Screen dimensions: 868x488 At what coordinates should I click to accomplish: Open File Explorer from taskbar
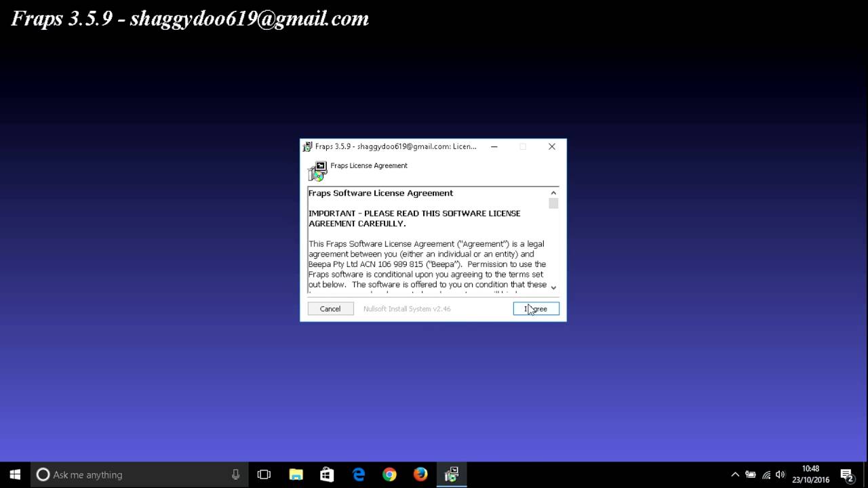tap(296, 474)
